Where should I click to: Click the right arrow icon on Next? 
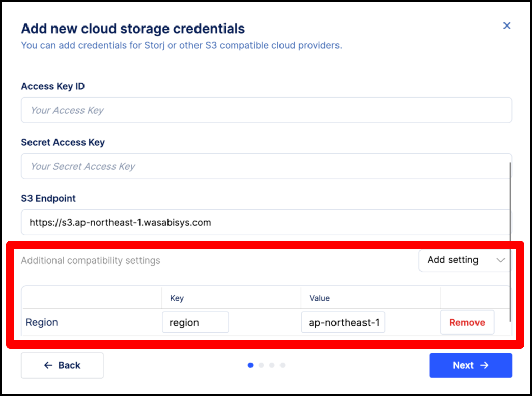point(485,365)
